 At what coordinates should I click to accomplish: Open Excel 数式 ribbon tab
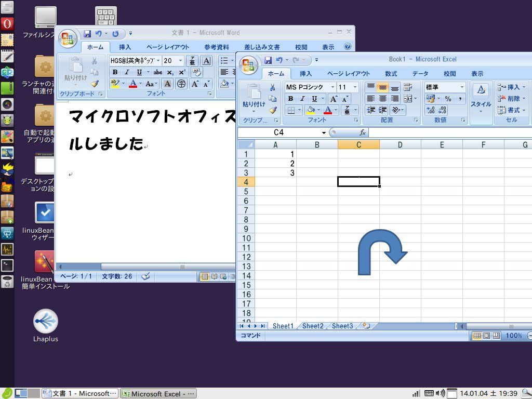click(391, 74)
